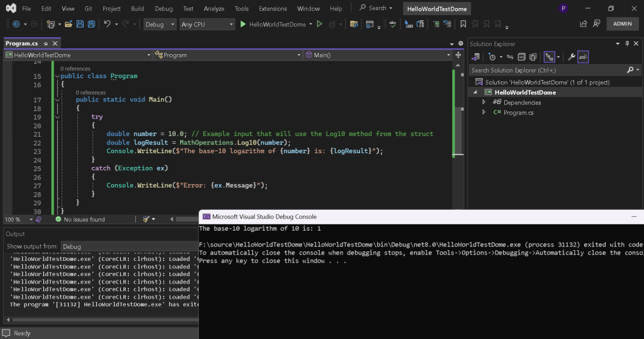This screenshot has height=339, width=644.
Task: Toggle pin on the Program.cs tab
Action: tap(45, 43)
